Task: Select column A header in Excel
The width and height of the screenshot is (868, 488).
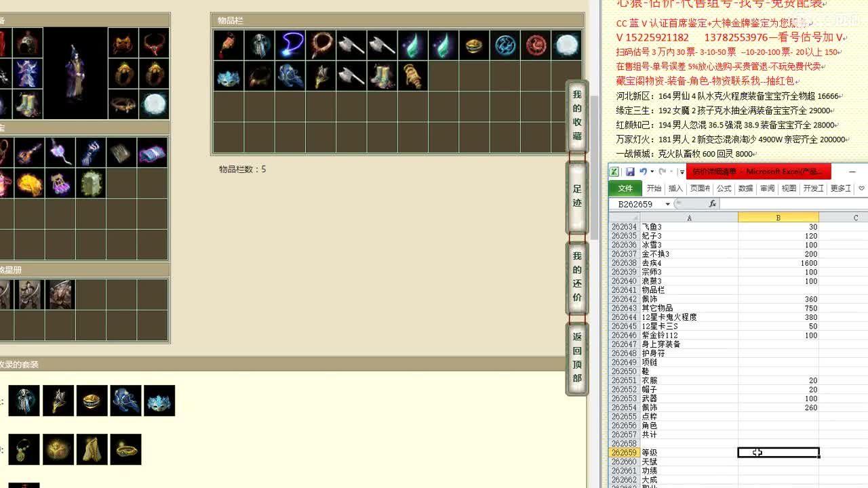Action: pyautogui.click(x=689, y=218)
